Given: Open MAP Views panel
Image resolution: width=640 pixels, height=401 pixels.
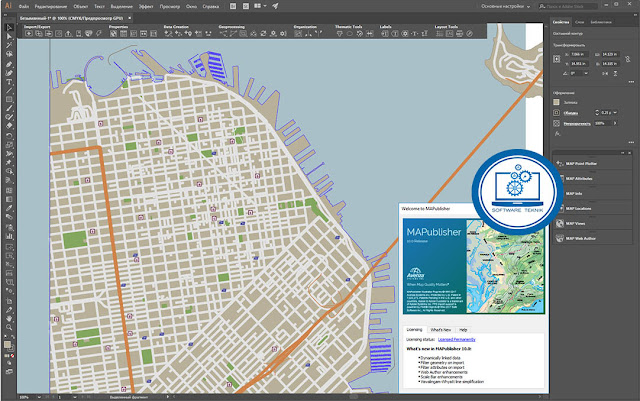Looking at the screenshot, I should [592, 223].
